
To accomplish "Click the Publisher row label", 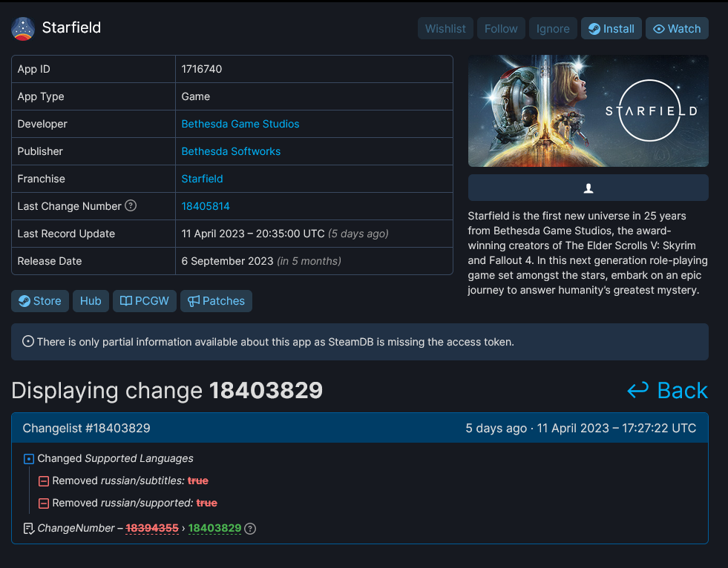I will point(40,151).
